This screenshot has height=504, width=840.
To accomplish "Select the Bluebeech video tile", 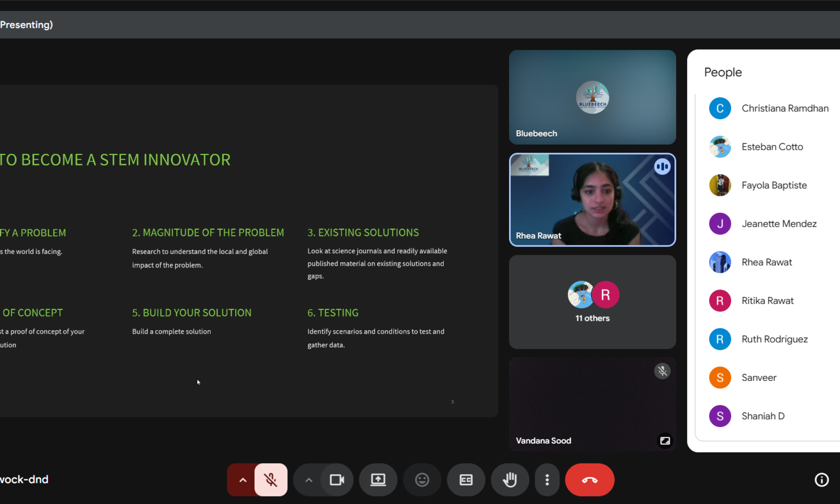I will tap(592, 97).
